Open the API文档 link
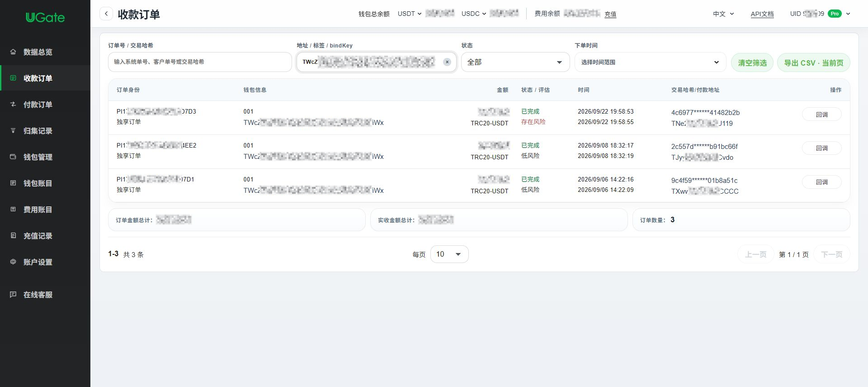Viewport: 868px width, 387px height. (762, 14)
